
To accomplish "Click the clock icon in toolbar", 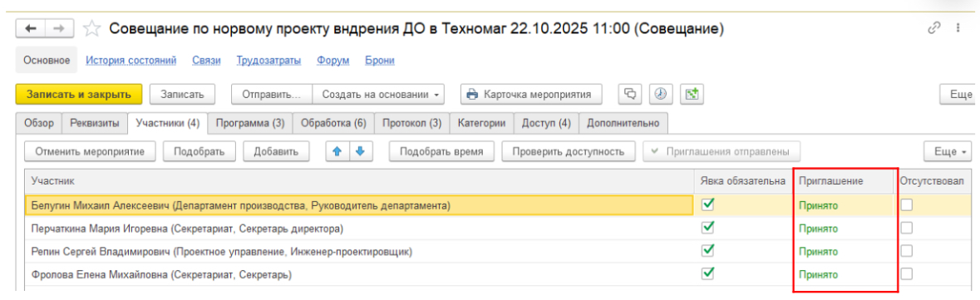I will pos(661,95).
